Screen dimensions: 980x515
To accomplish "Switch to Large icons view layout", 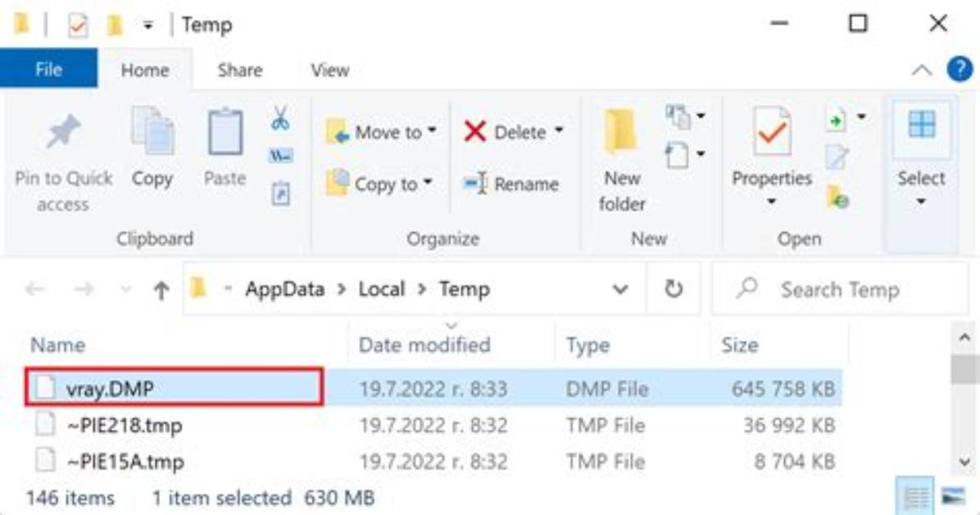I will 953,497.
